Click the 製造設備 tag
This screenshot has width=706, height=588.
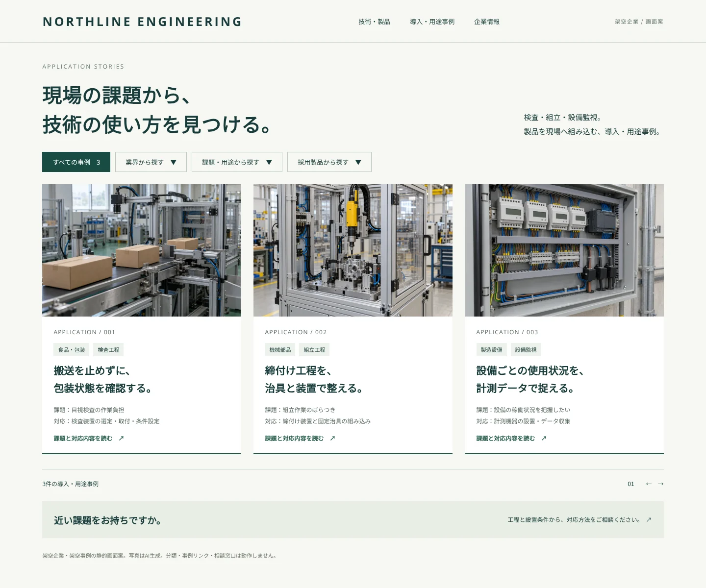491,350
